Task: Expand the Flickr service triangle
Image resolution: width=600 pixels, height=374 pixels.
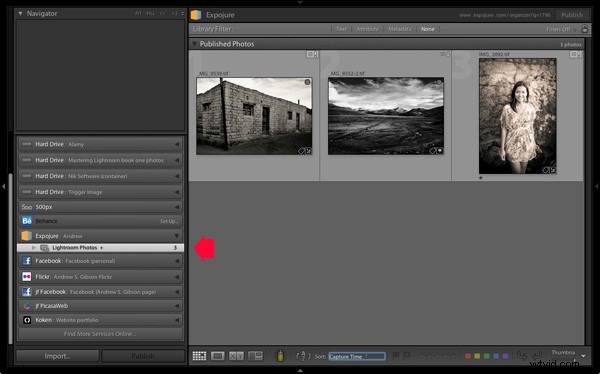Action: [176, 277]
